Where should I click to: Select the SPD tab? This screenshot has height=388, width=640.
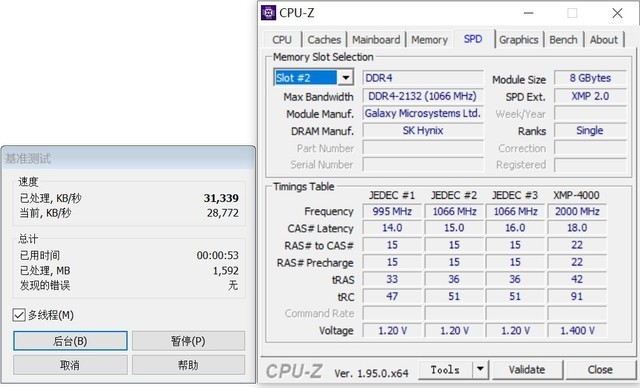pyautogui.click(x=473, y=39)
